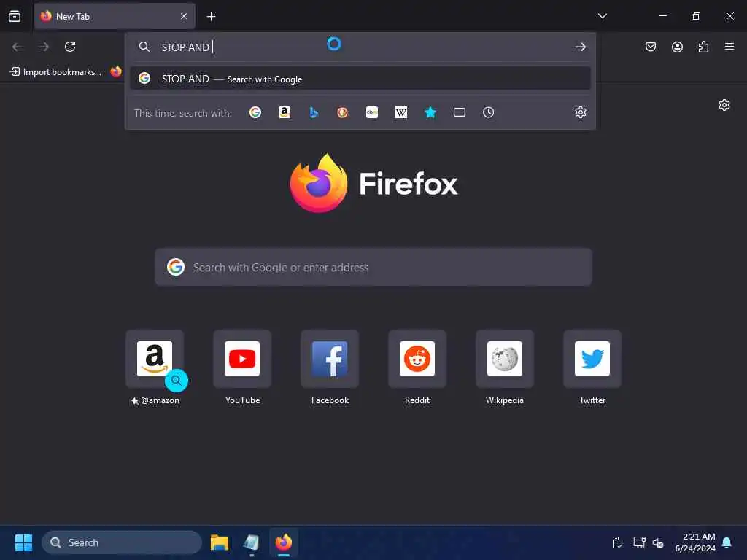Viewport: 747px width, 560px height.
Task: Go back one page
Action: (x=18, y=47)
